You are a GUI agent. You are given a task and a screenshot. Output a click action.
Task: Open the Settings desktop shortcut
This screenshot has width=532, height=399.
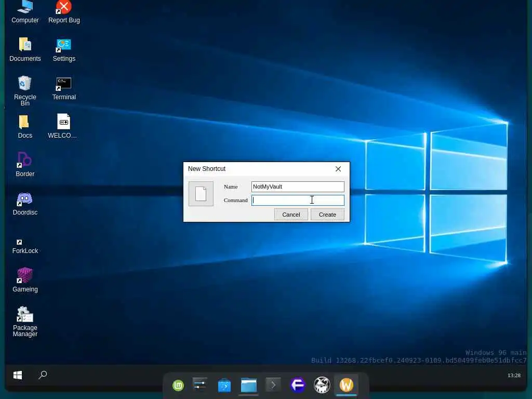[x=64, y=49]
